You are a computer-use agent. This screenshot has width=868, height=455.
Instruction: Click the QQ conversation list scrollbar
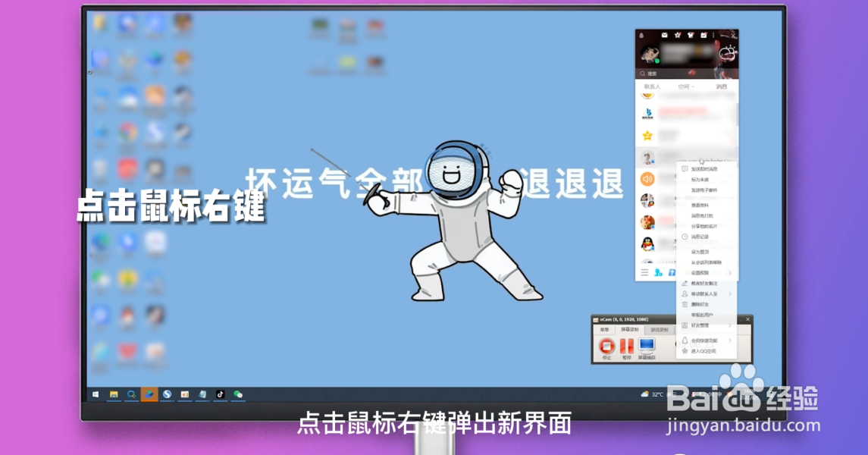(x=736, y=114)
